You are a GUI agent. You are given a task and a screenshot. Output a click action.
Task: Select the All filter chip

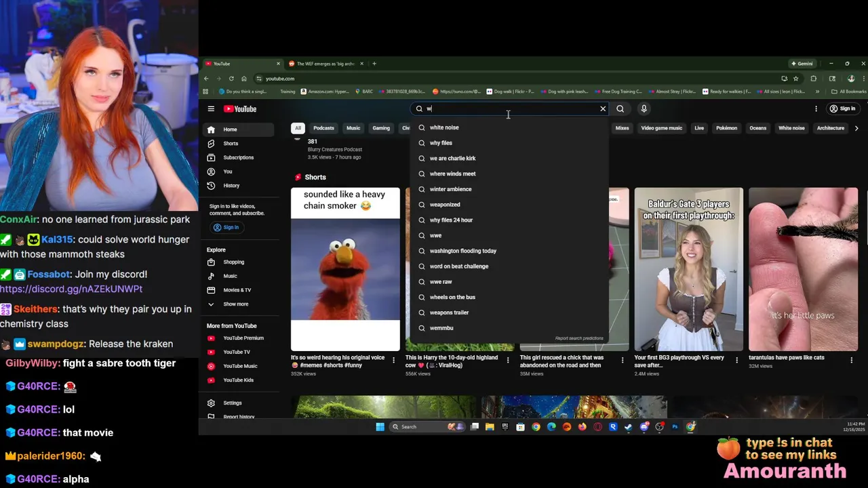pos(298,128)
